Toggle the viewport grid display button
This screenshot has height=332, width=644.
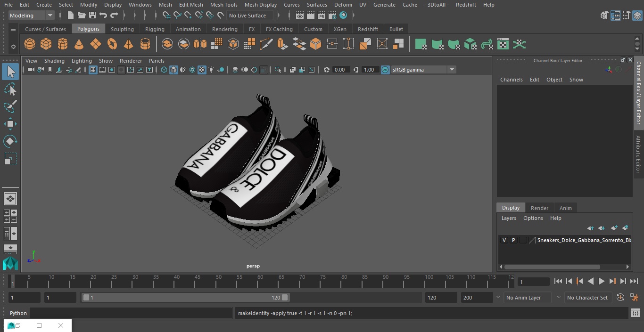(93, 70)
